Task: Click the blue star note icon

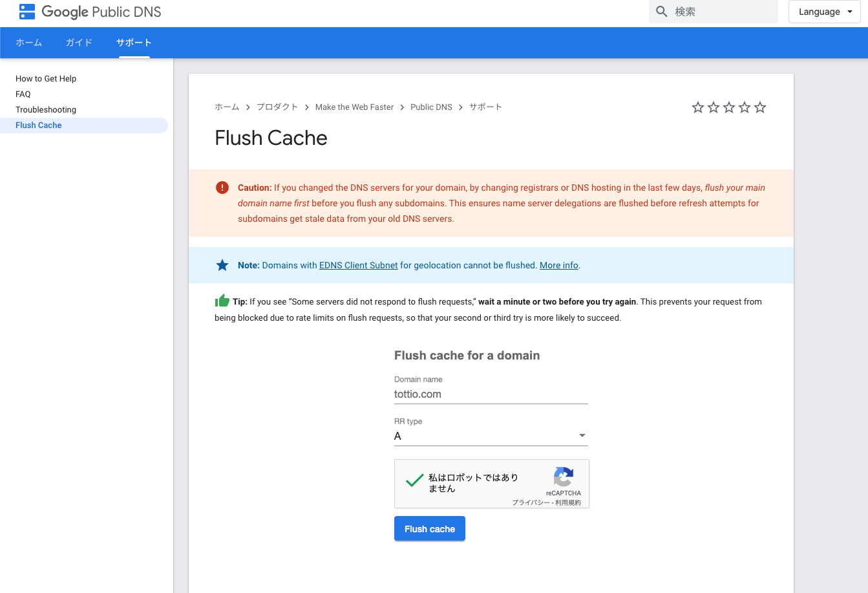Action: click(x=222, y=265)
